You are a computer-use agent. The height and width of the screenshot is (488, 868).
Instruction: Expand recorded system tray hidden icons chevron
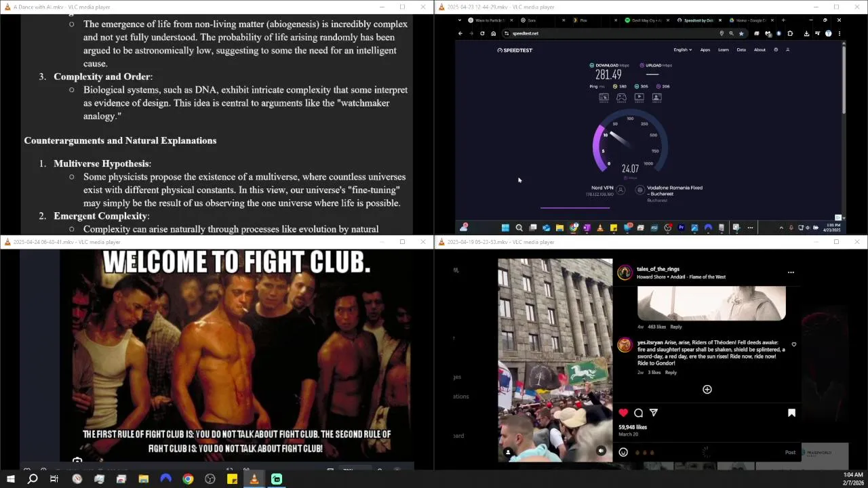point(781,228)
